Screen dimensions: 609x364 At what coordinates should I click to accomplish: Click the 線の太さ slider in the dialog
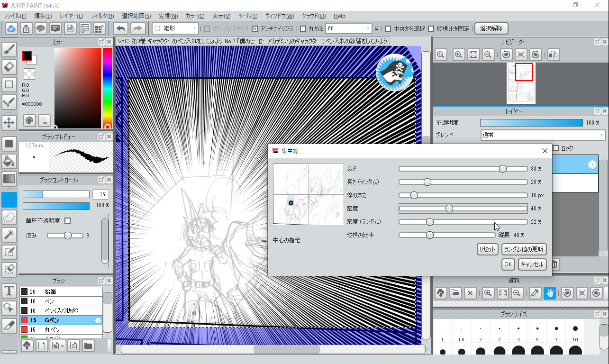coord(463,195)
